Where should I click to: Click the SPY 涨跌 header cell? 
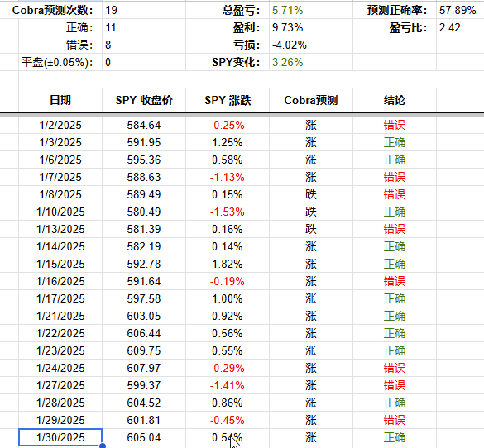coord(228,100)
